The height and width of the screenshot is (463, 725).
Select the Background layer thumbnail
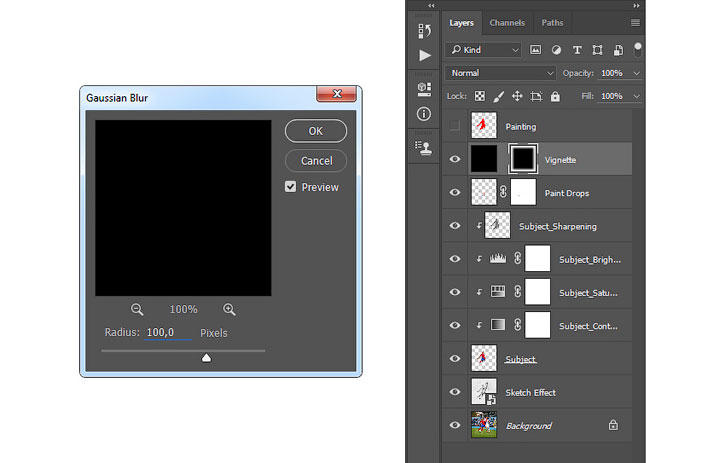[x=484, y=425]
